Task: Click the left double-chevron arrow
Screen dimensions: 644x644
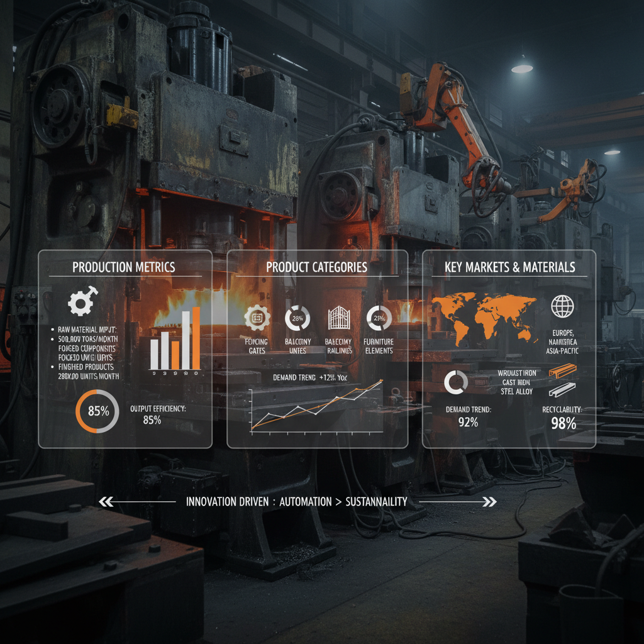Action: (x=107, y=501)
